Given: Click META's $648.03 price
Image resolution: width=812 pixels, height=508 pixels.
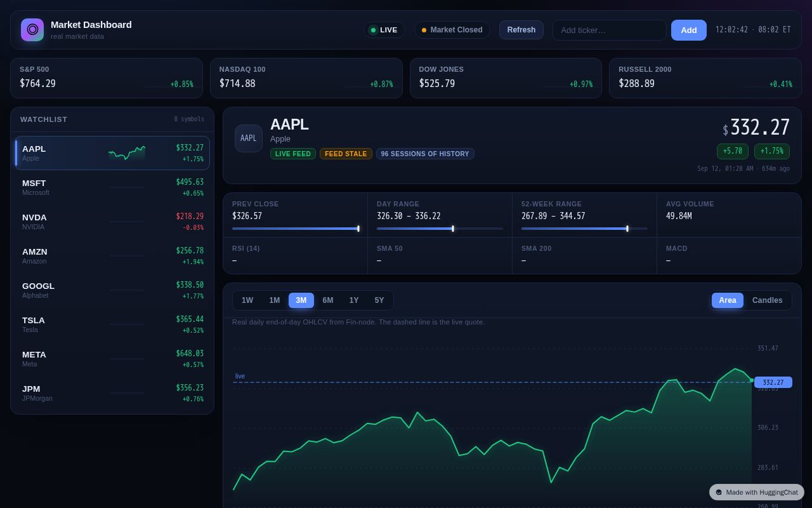Looking at the screenshot, I should click(190, 354).
